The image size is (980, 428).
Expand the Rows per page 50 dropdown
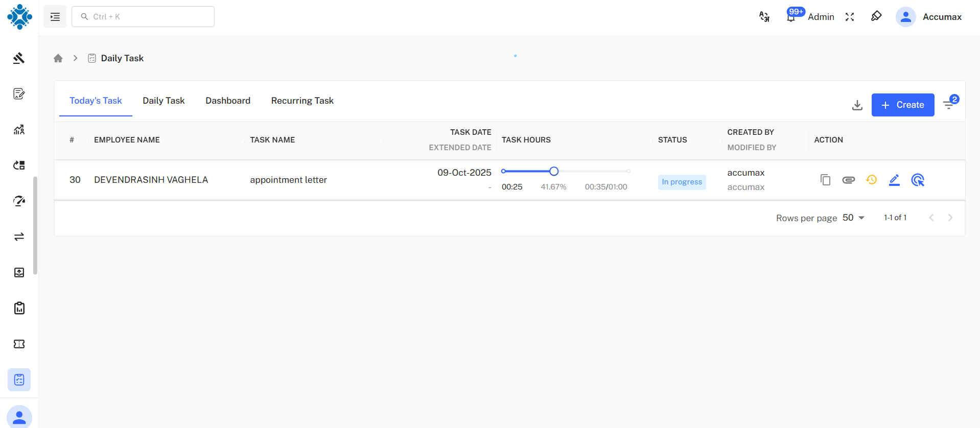[x=853, y=218]
